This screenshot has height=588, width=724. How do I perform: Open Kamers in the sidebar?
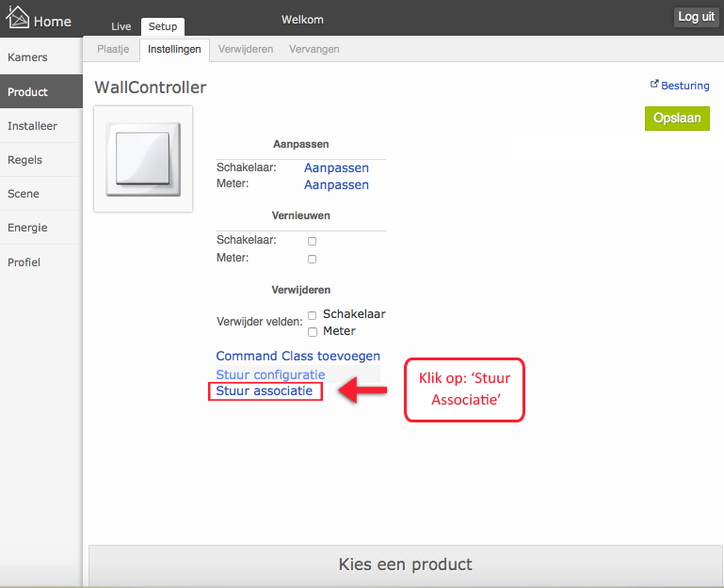pyautogui.click(x=41, y=57)
